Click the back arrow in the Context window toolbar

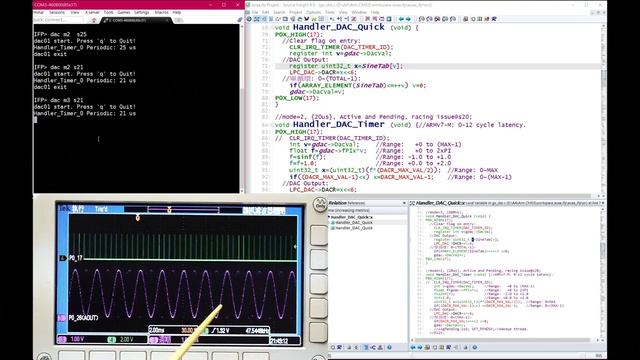point(413,347)
